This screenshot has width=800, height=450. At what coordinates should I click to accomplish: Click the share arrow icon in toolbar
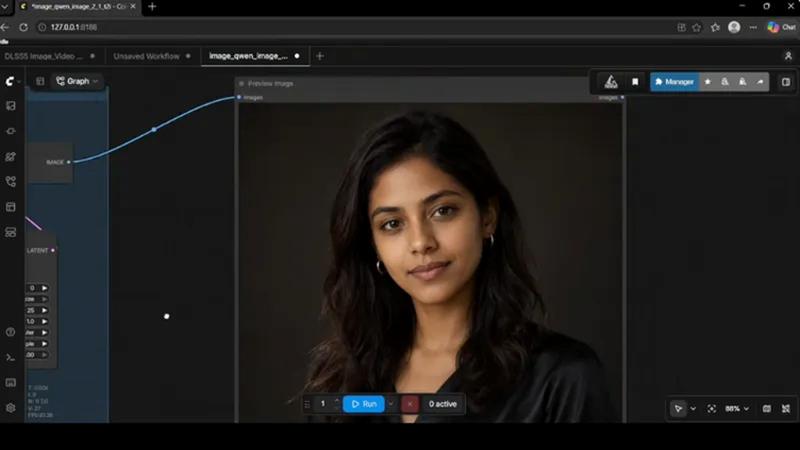760,82
